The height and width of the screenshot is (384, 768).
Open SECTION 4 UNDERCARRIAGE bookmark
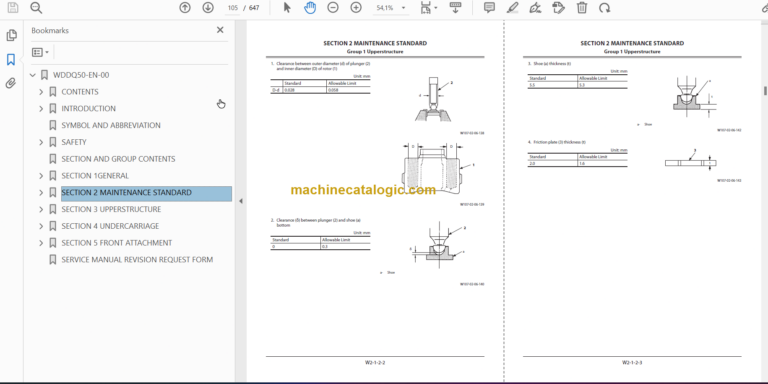pos(110,226)
